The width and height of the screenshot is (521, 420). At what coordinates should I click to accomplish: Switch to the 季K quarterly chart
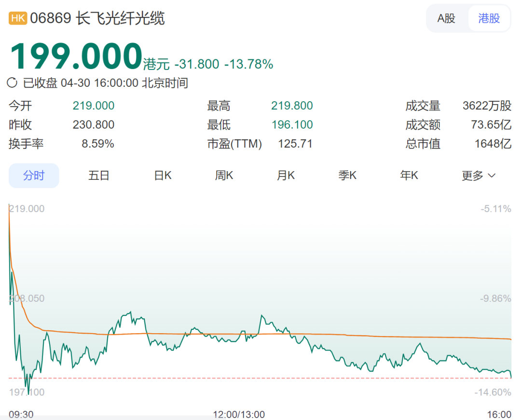[347, 176]
